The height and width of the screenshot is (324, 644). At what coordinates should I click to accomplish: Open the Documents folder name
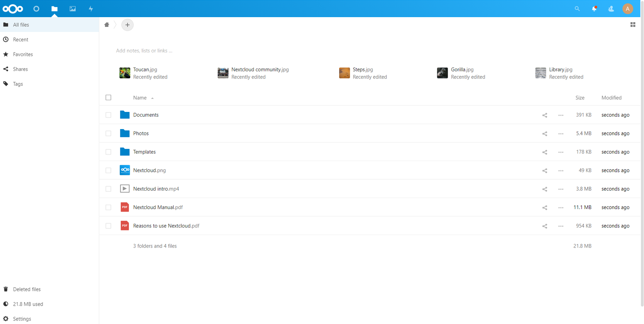[x=146, y=115]
